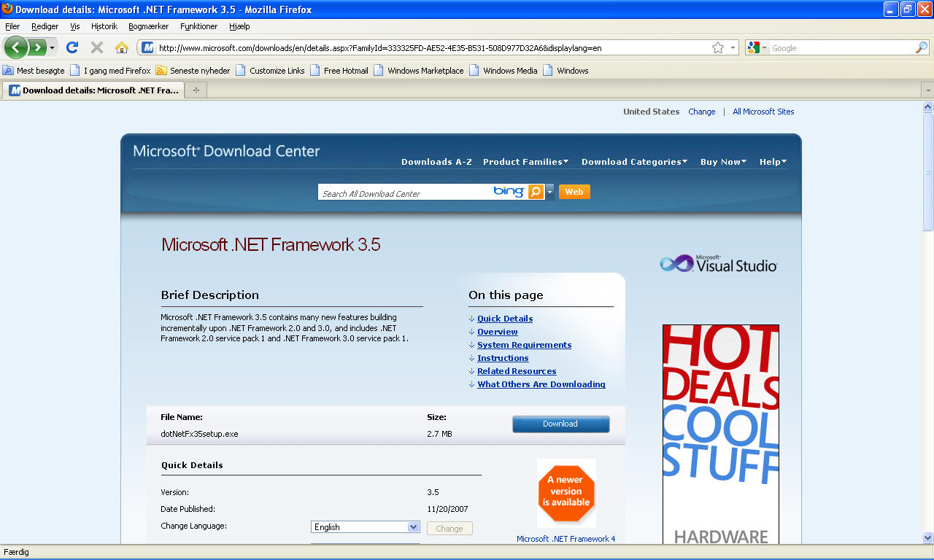Open Seneste nyheder feed bookmark
The image size is (934, 560).
[193, 71]
